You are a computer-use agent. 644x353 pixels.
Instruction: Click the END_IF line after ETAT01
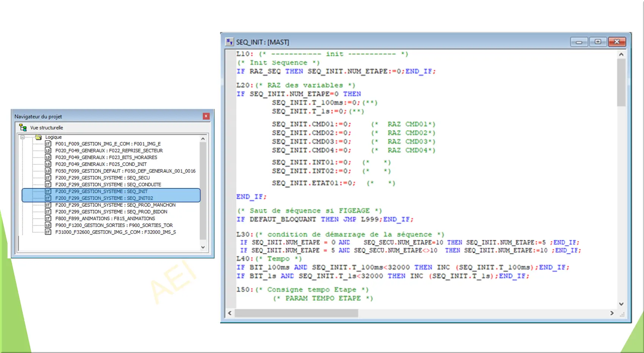click(252, 197)
